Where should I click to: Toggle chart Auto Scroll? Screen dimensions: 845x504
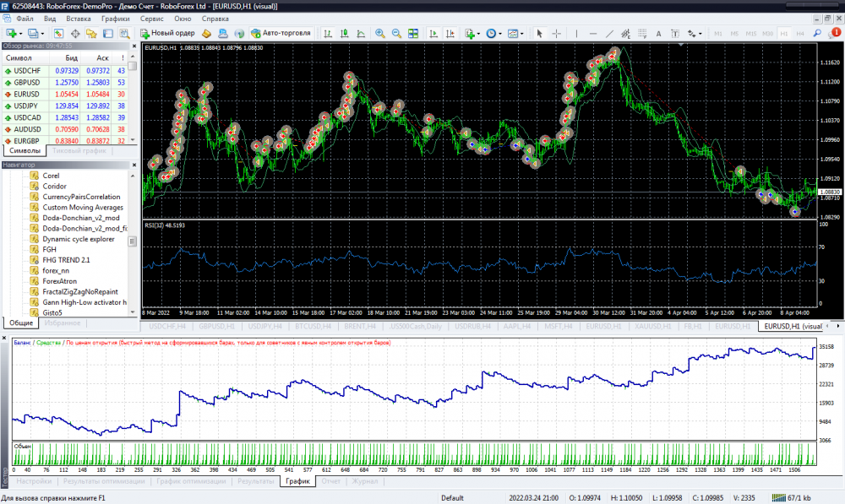point(433,34)
